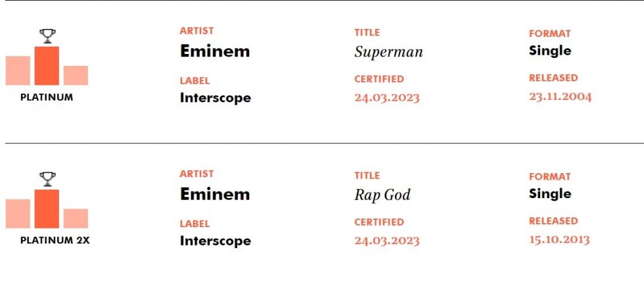The width and height of the screenshot is (644, 285).
Task: Select the tall orange bar in the Platinum 2X podium graphic
Action: tap(47, 209)
